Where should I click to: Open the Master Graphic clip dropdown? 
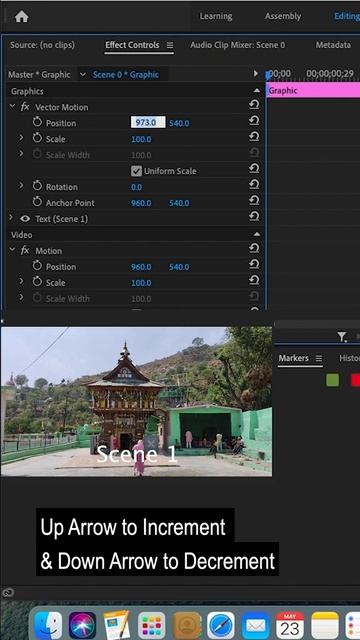click(x=83, y=75)
